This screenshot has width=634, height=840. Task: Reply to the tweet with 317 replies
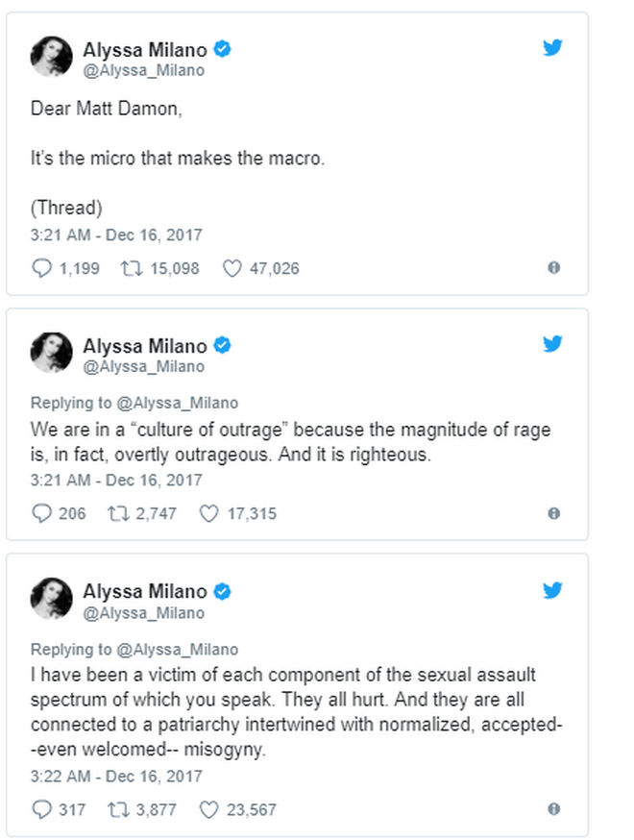42,810
